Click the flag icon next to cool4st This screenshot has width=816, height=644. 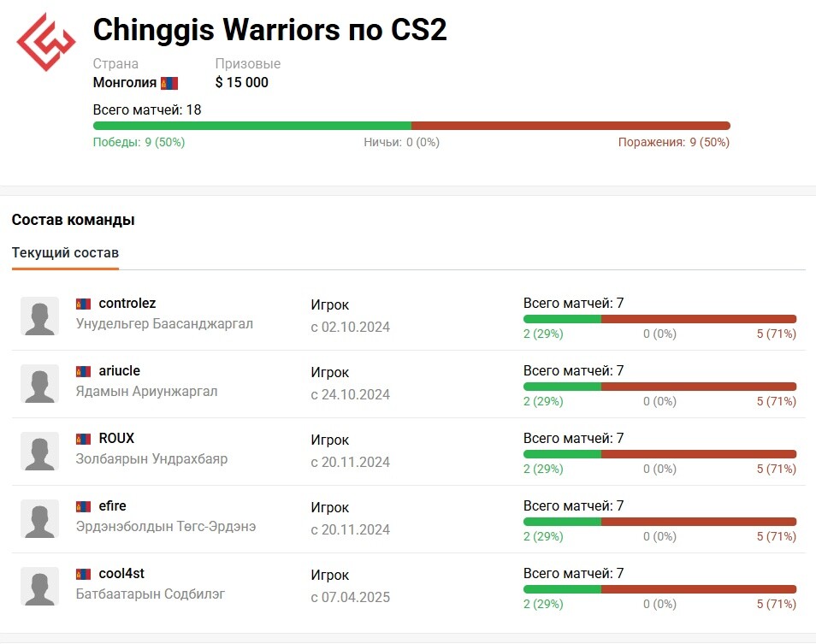click(x=84, y=574)
